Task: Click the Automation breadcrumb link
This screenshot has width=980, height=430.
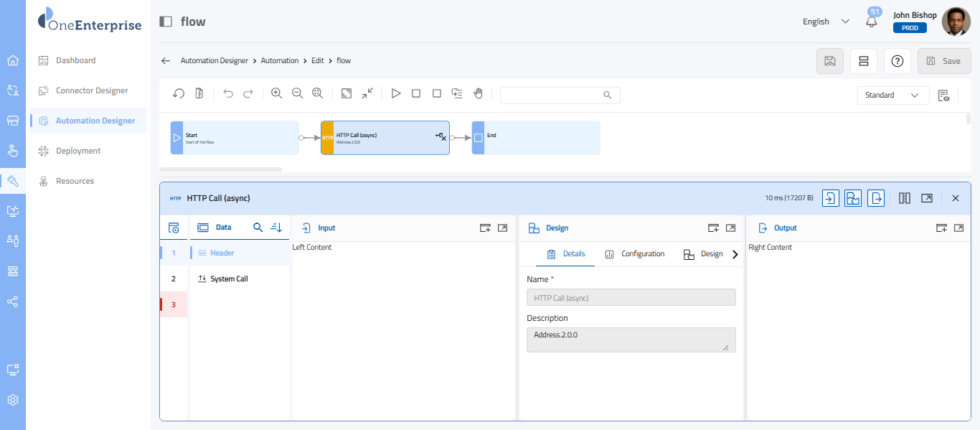Action: click(x=279, y=61)
